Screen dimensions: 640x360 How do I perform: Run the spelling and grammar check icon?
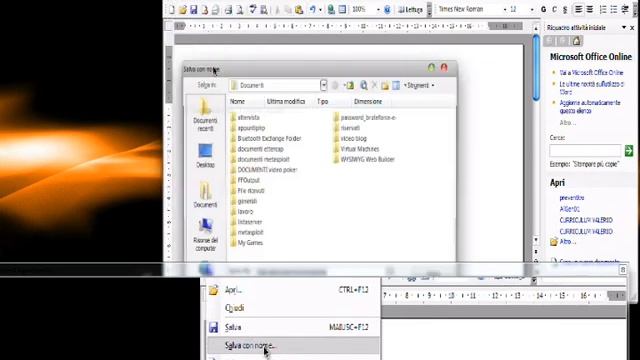point(253,9)
